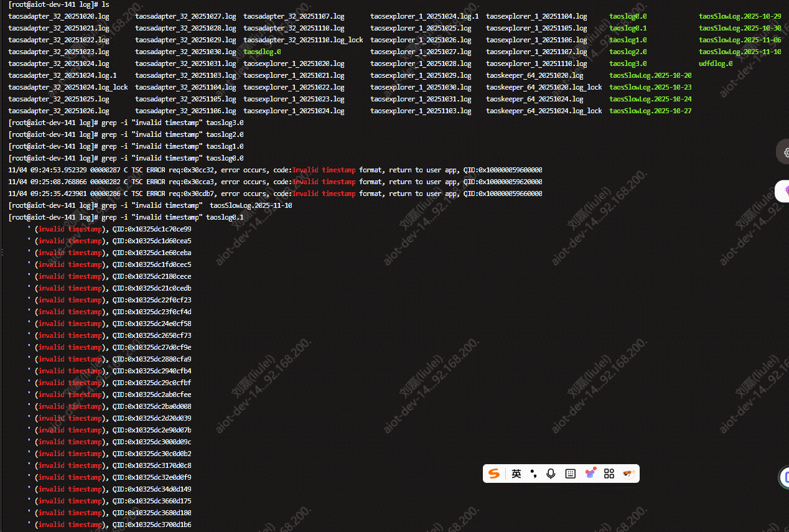Click the purple floating button on right edge
The image size is (789, 532).
pyautogui.click(x=784, y=192)
